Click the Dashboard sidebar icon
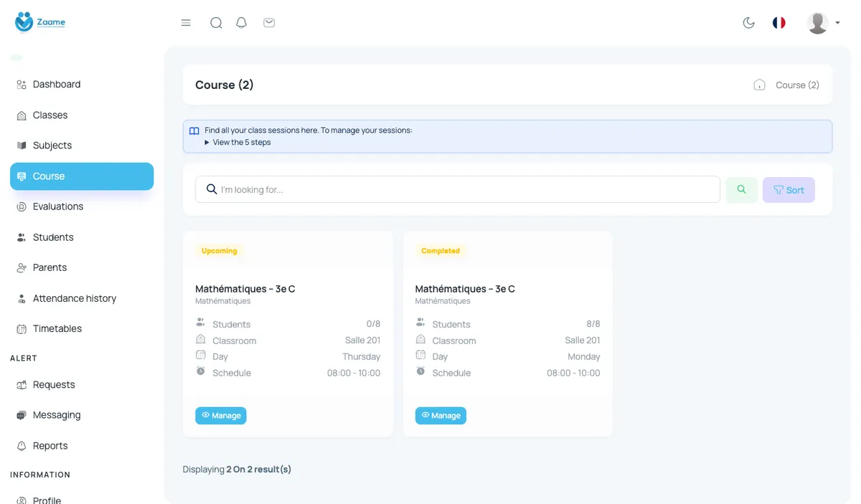This screenshot has width=861, height=504. pos(22,85)
